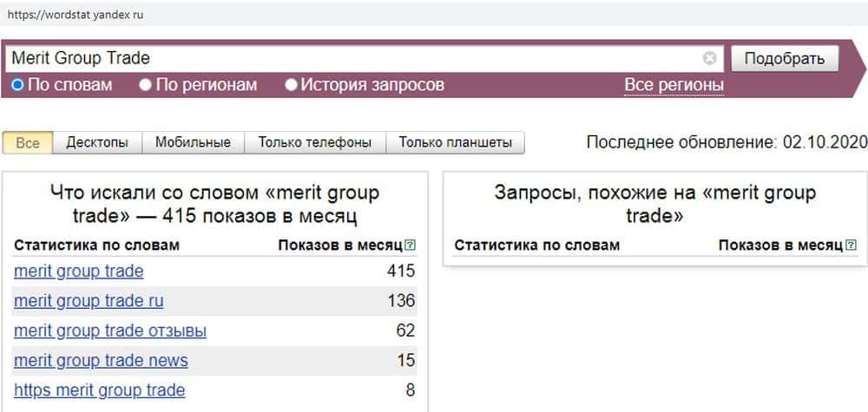868x412 pixels.
Task: Select the 'По регионам' radio option
Action: click(146, 85)
